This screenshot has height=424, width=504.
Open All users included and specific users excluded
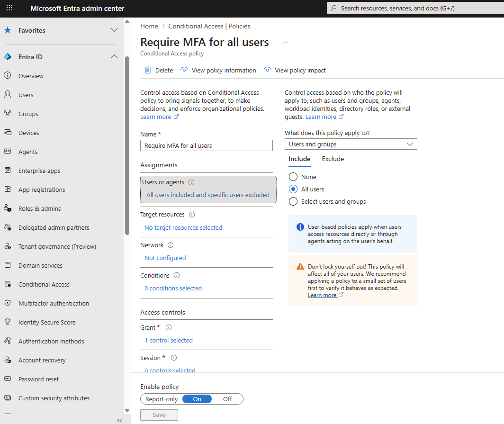208,195
